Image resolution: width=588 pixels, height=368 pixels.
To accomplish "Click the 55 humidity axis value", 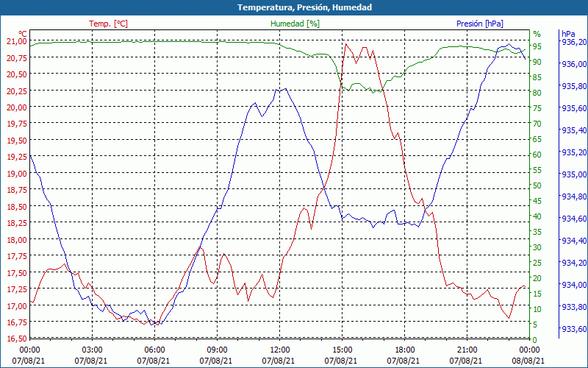I will click(537, 170).
